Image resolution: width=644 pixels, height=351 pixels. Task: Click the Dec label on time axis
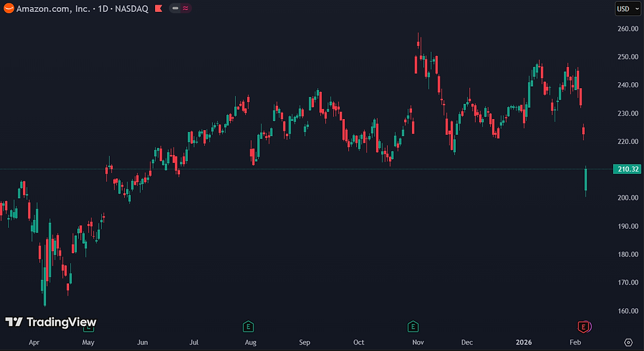point(467,342)
